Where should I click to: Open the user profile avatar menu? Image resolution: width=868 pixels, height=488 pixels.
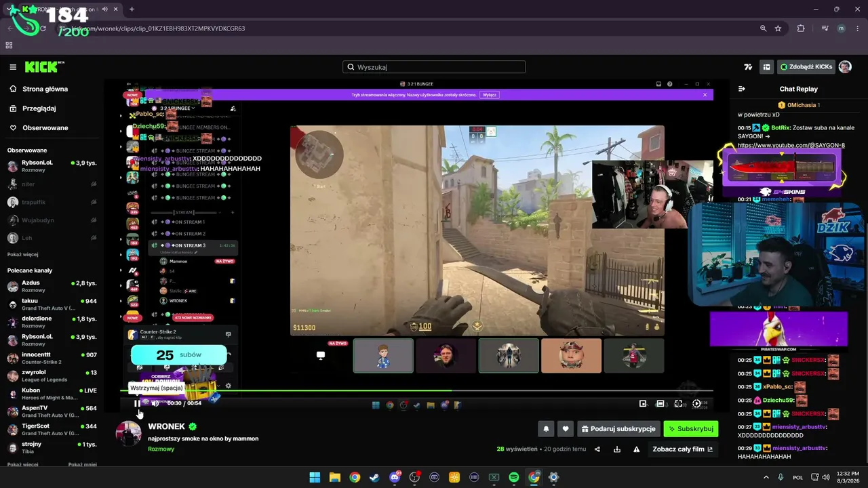pyautogui.click(x=845, y=66)
